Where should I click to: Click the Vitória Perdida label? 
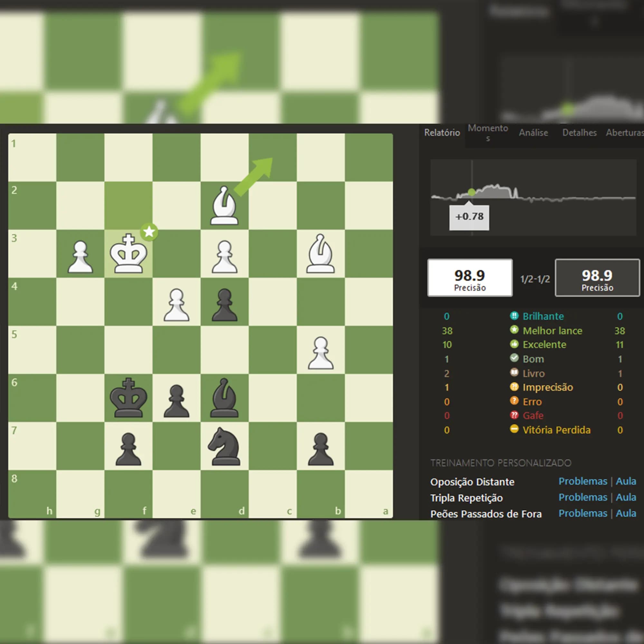click(x=556, y=430)
